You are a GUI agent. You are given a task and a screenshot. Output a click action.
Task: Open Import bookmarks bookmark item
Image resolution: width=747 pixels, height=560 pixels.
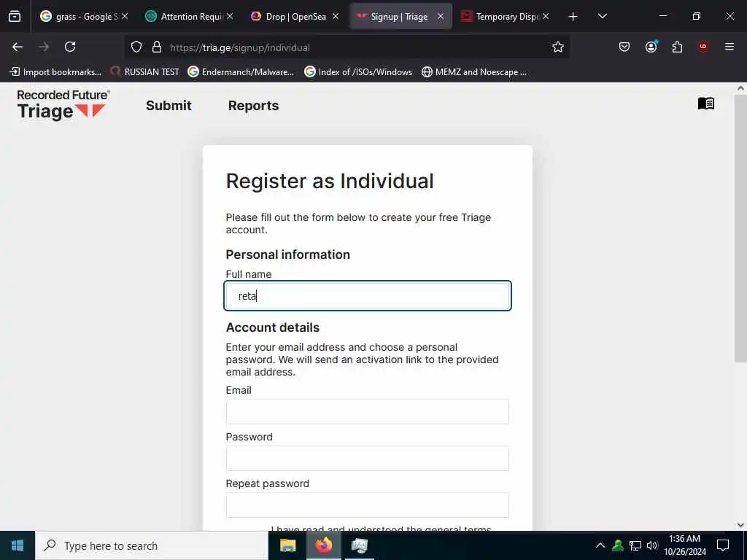(x=55, y=72)
